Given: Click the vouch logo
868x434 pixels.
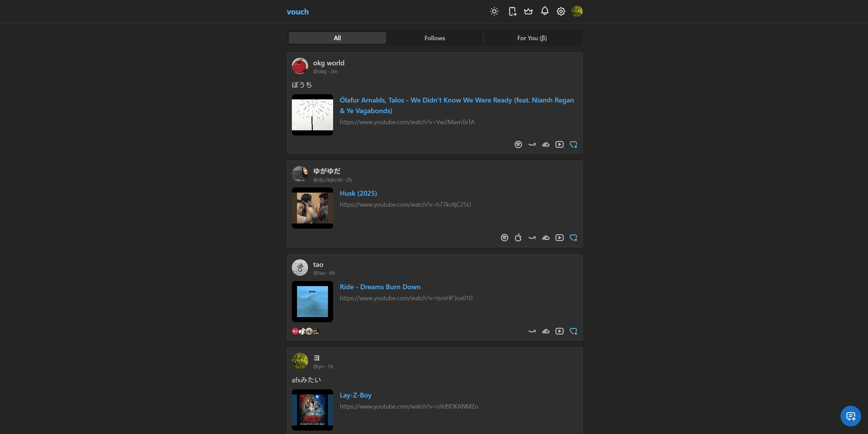Looking at the screenshot, I should click(x=298, y=12).
